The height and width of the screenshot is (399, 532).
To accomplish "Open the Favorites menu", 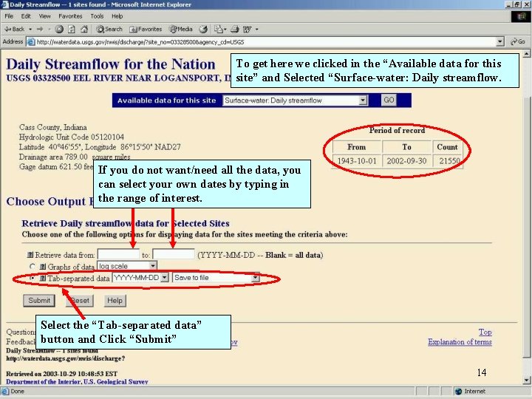I will pyautogui.click(x=70, y=16).
